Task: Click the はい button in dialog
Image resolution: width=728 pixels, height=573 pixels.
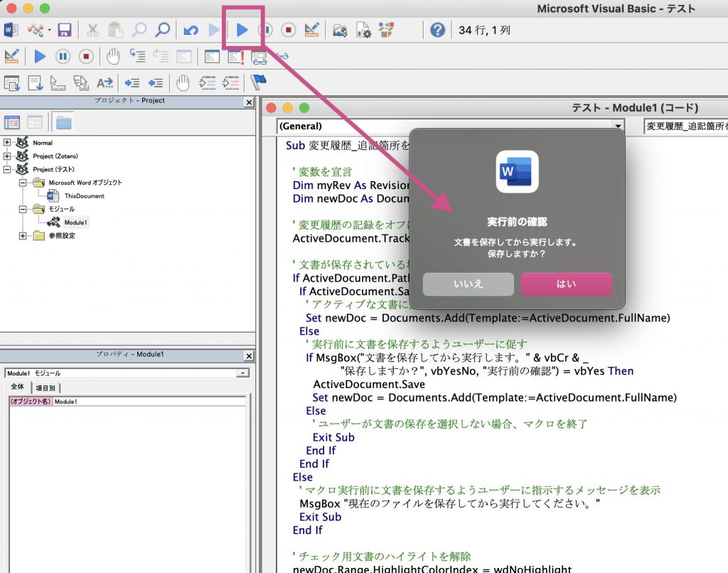Action: pyautogui.click(x=566, y=284)
